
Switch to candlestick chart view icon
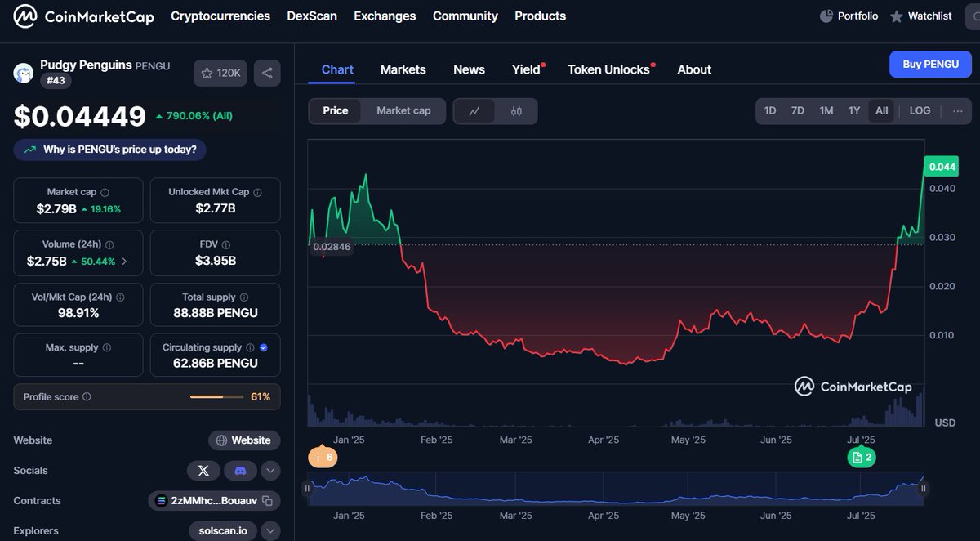point(516,111)
